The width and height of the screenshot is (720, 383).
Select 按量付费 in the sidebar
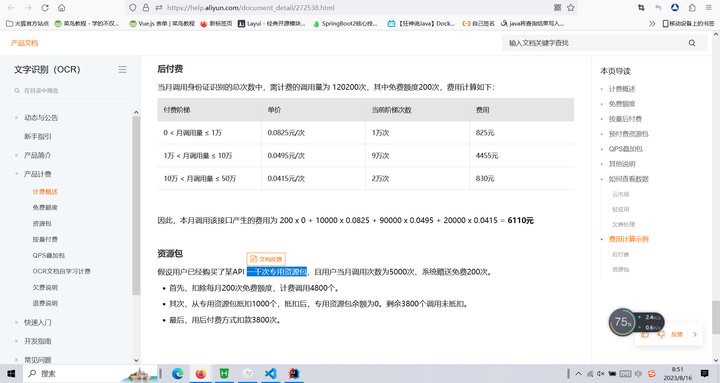[45, 239]
